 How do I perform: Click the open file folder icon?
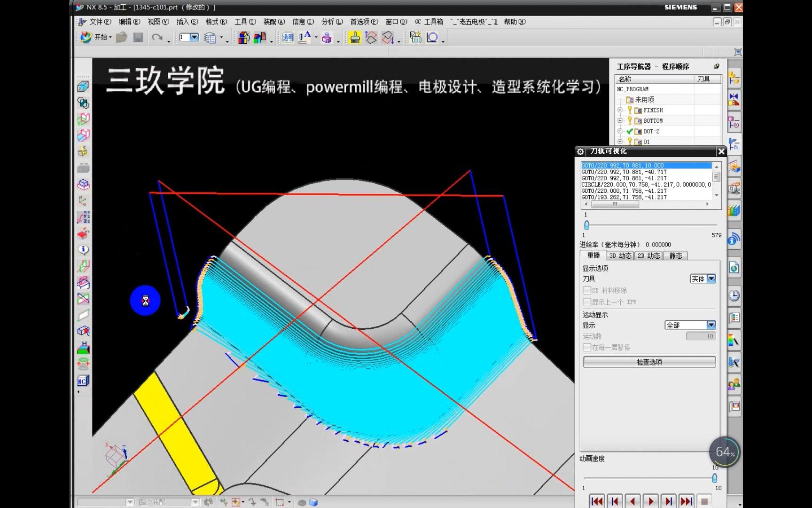(x=121, y=37)
